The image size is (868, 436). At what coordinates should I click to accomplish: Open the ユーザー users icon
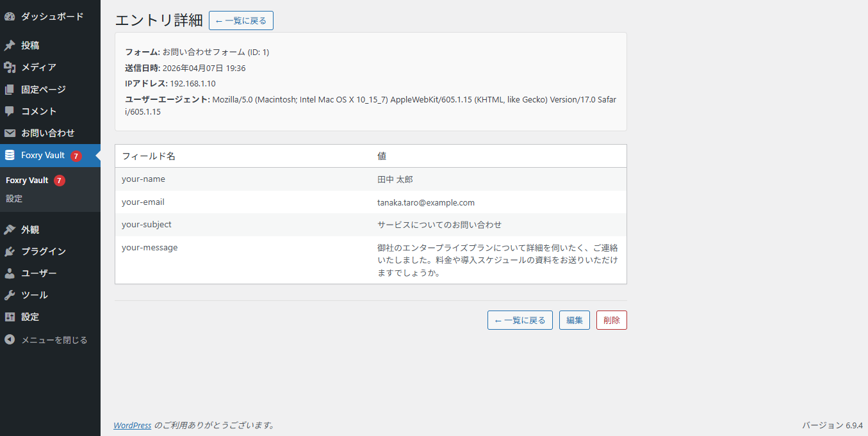pos(10,273)
